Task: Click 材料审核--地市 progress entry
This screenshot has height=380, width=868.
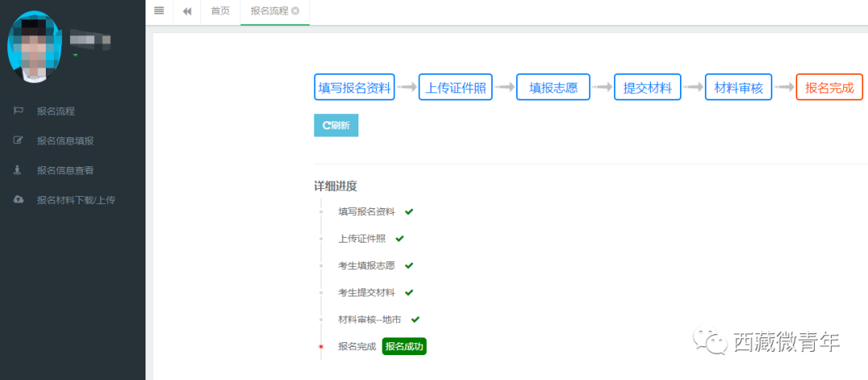Action: coord(370,319)
